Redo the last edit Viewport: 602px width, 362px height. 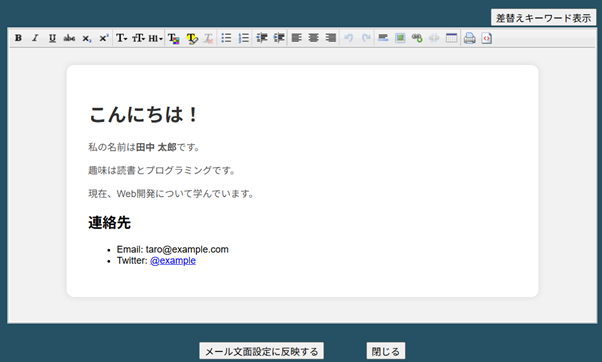[x=366, y=38]
